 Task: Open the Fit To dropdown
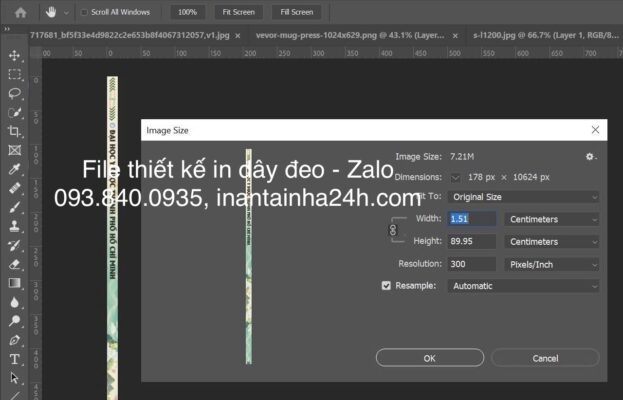(x=523, y=197)
